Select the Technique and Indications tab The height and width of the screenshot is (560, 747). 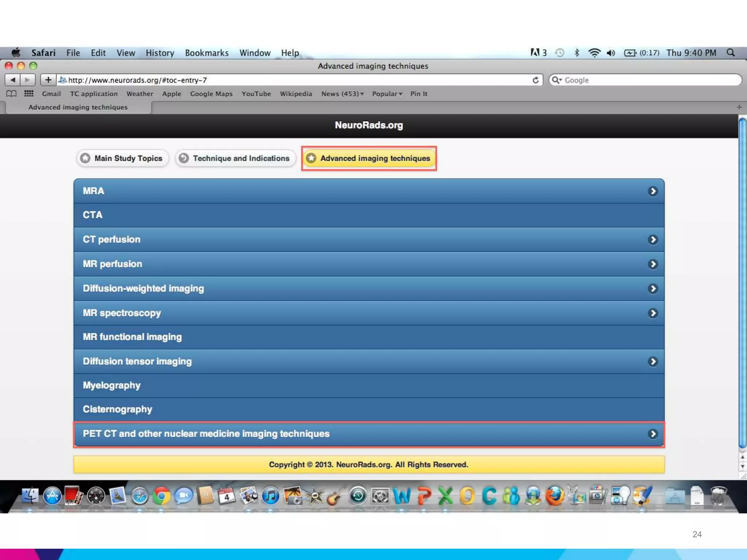235,158
